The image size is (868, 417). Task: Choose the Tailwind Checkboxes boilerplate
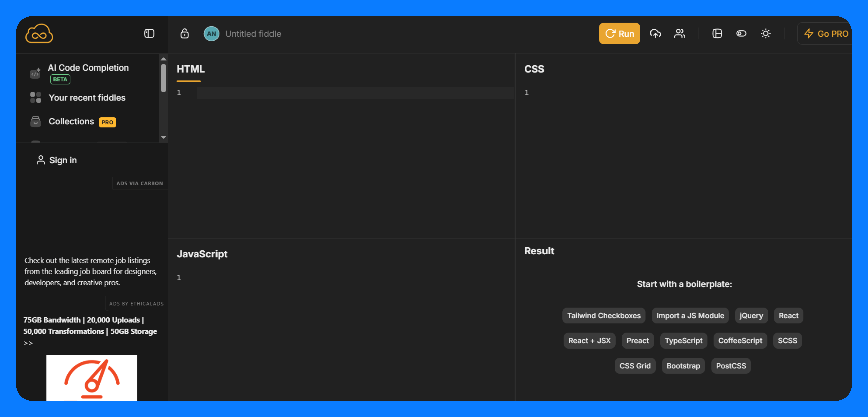coord(604,315)
